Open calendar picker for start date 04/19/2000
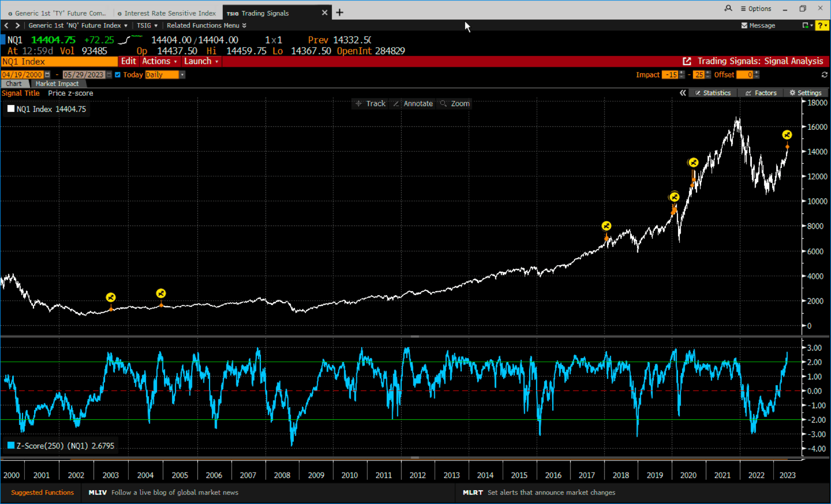 coord(47,75)
